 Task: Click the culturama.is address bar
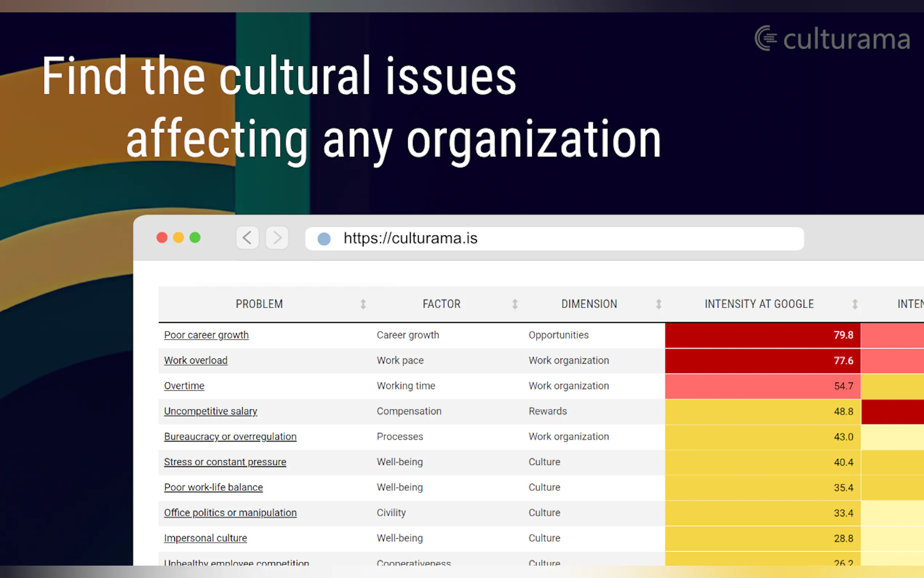(x=554, y=238)
